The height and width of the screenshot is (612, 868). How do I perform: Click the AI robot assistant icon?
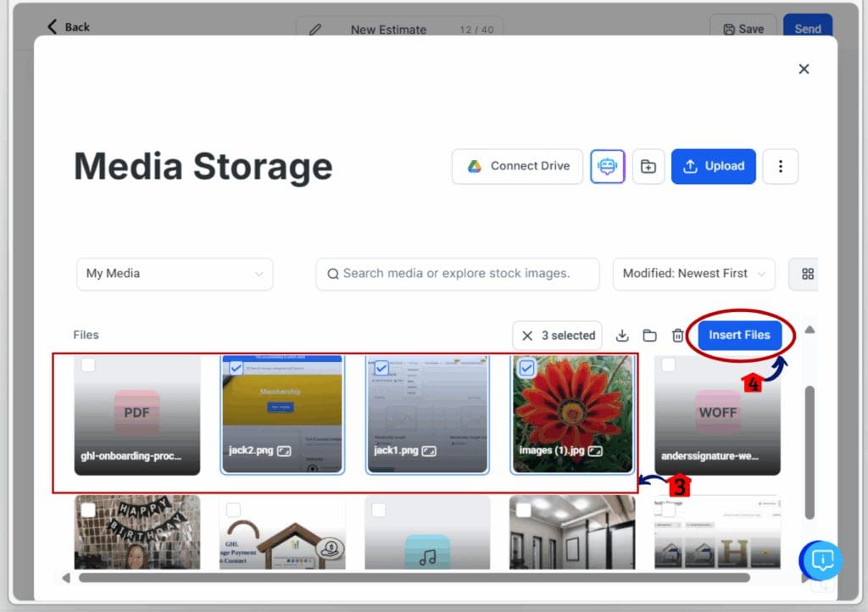pyautogui.click(x=607, y=166)
